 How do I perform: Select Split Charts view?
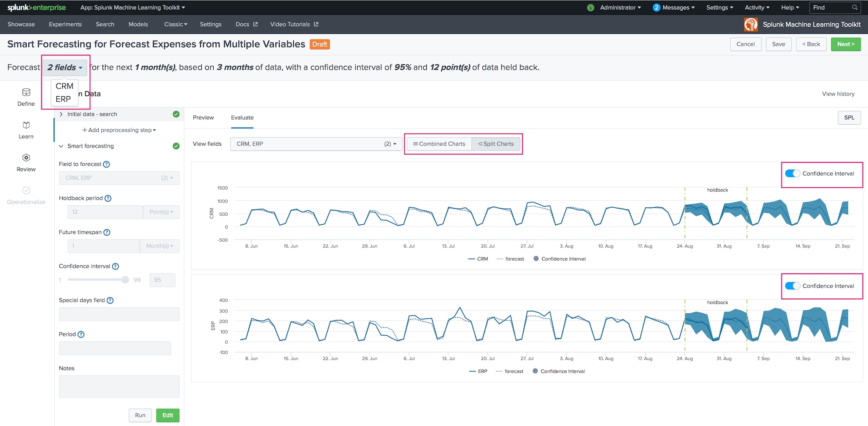point(496,144)
